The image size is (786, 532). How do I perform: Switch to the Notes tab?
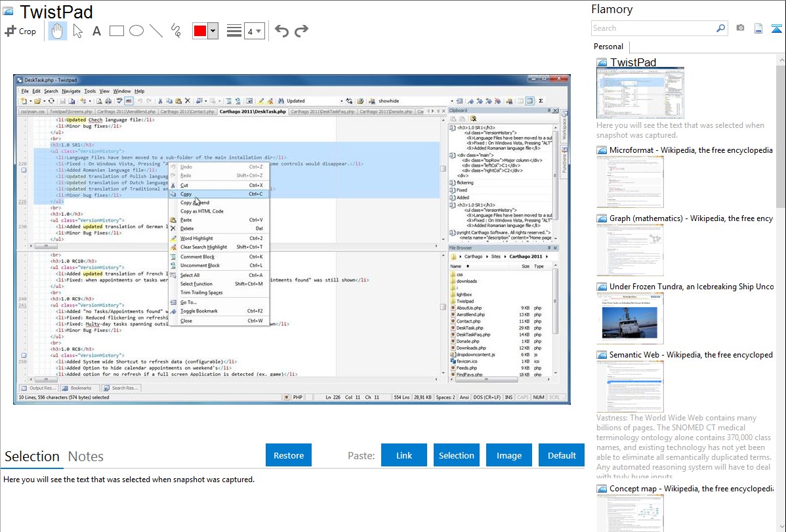coord(86,457)
